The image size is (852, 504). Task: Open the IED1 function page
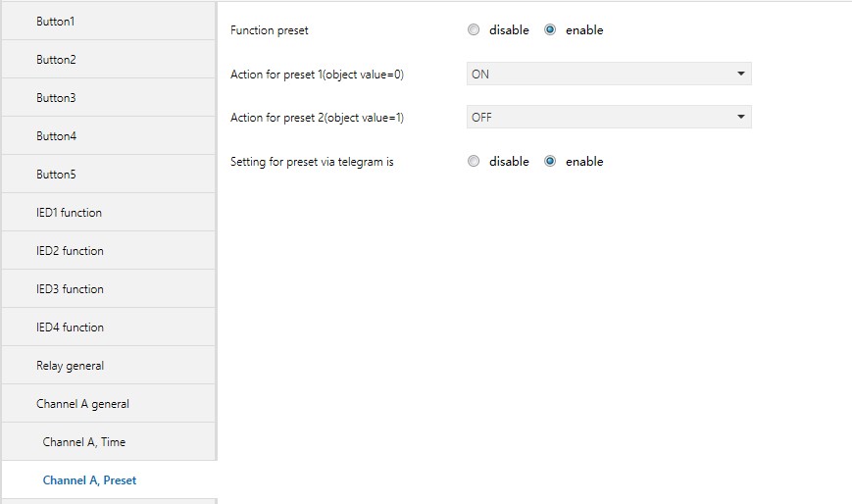click(69, 212)
